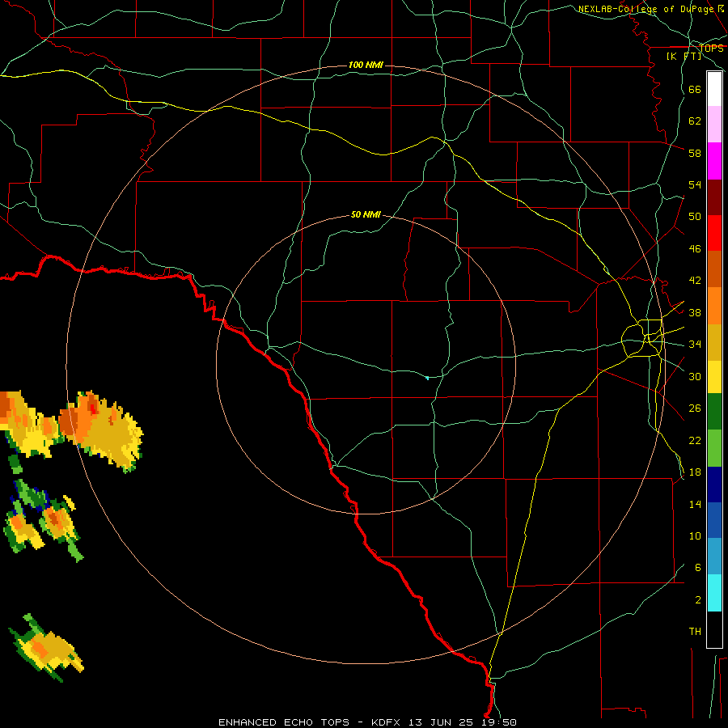Image resolution: width=728 pixels, height=728 pixels.
Task: Select the "54" legend value
Action: [x=695, y=184]
